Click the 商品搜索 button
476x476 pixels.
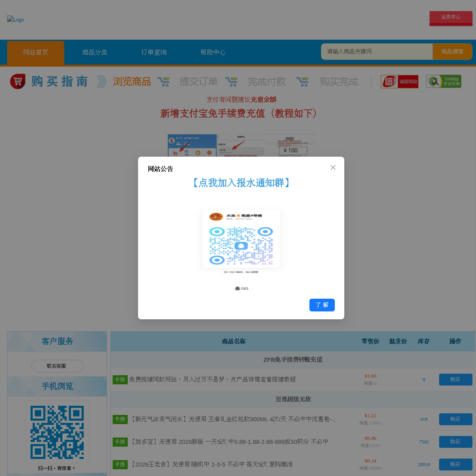click(x=452, y=52)
